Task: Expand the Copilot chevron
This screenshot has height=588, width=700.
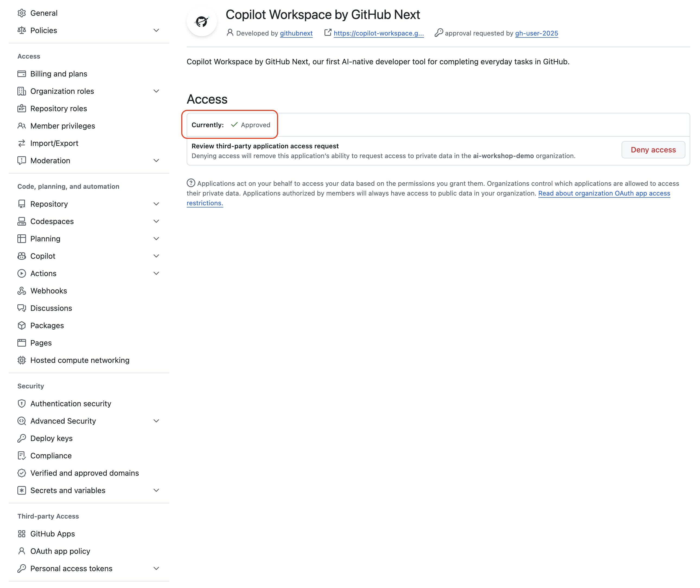Action: (x=156, y=256)
